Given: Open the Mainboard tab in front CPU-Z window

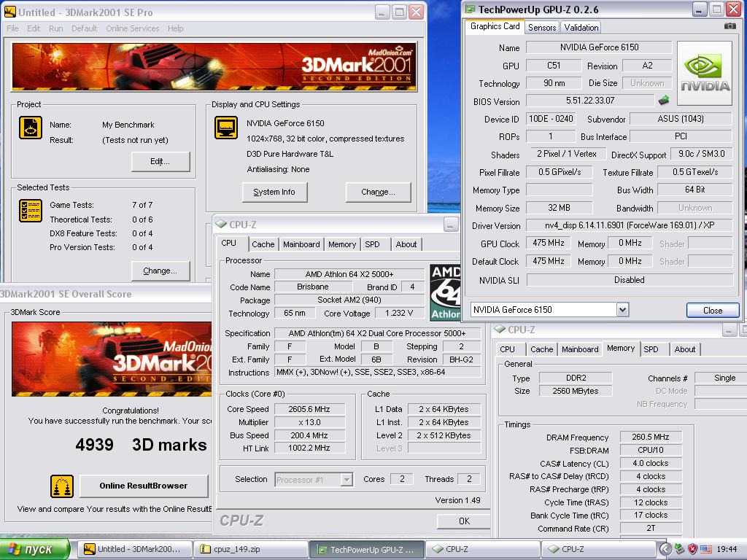Looking at the screenshot, I should pos(301,244).
